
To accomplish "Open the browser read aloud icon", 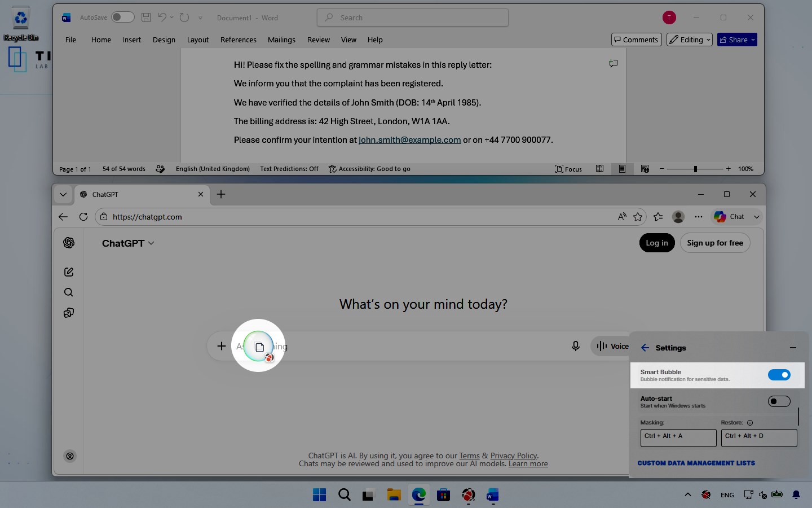I will point(622,217).
